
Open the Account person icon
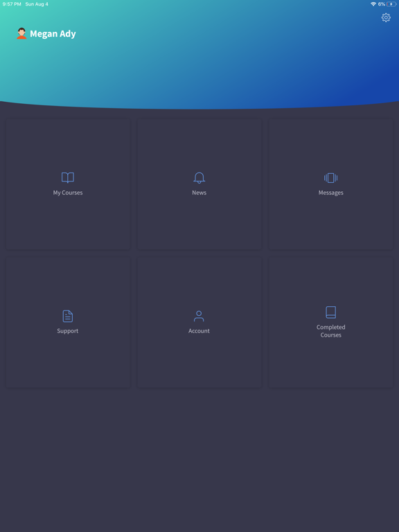coord(199,316)
